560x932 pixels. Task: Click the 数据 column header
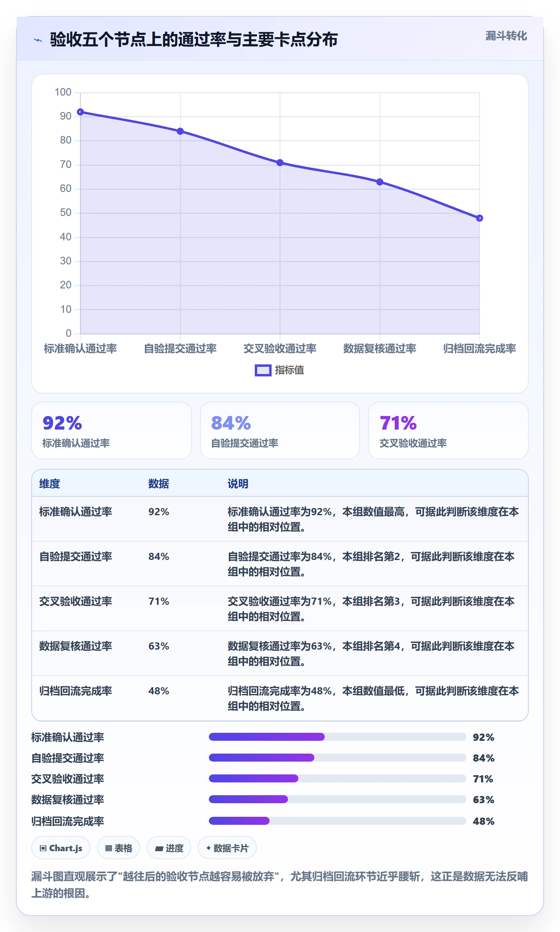click(159, 484)
